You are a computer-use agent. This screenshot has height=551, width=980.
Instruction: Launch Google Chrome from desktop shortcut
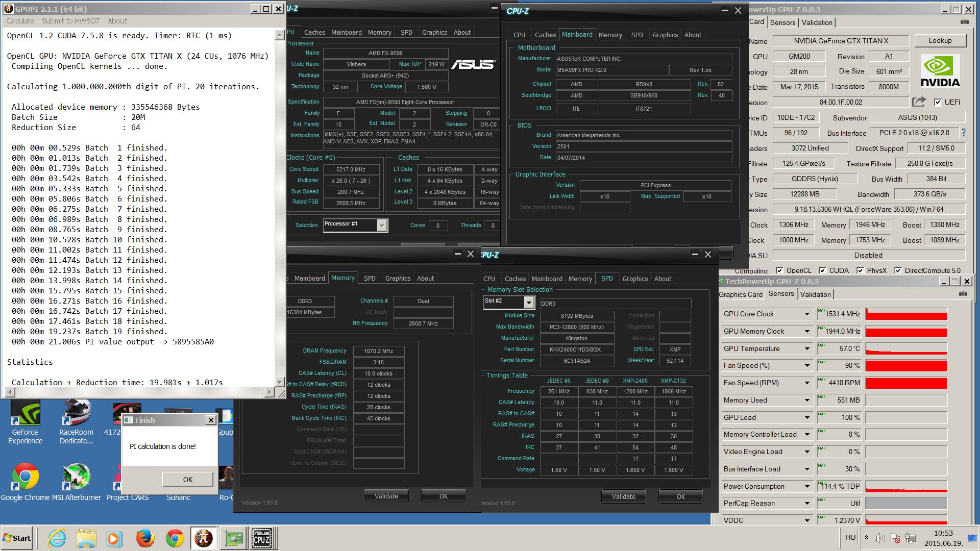point(25,482)
